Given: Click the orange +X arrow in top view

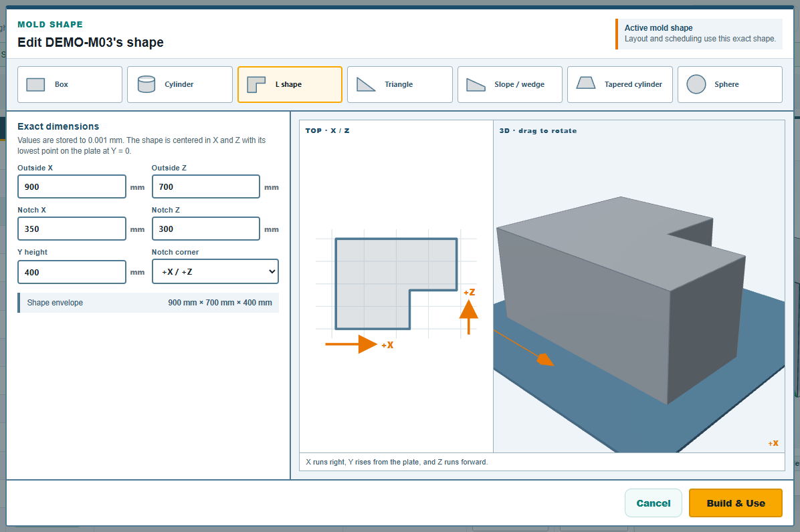Looking at the screenshot, I should [352, 344].
